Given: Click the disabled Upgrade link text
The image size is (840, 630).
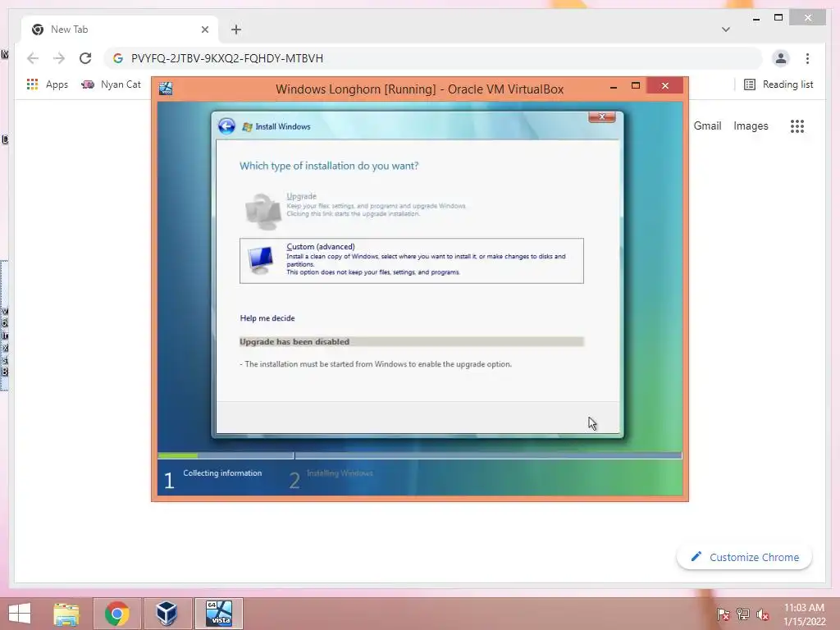Looking at the screenshot, I should tap(301, 196).
